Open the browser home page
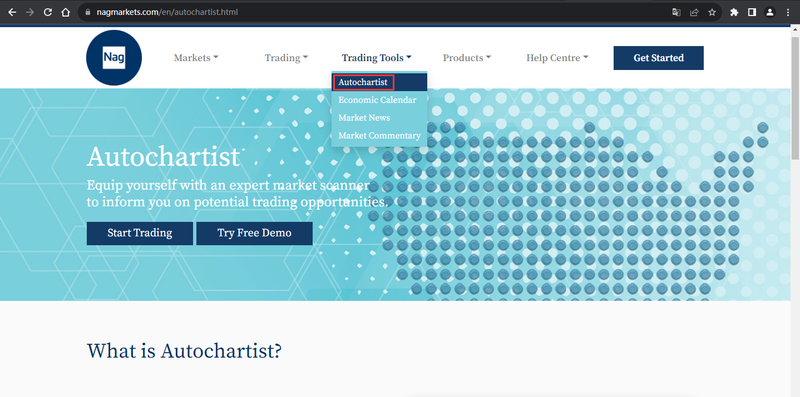Screen dimensions: 800x397 (x=65, y=12)
